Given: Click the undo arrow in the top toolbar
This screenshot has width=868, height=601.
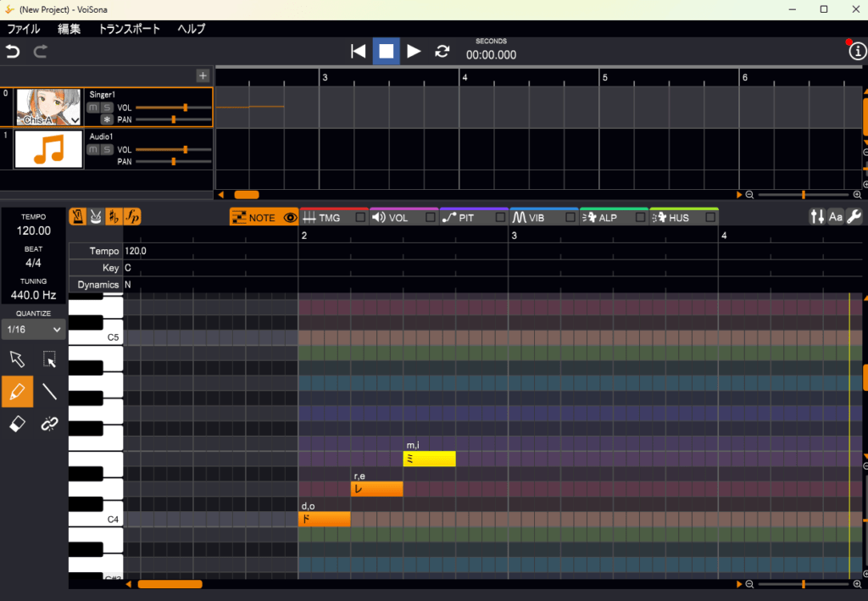Looking at the screenshot, I should coord(13,52).
